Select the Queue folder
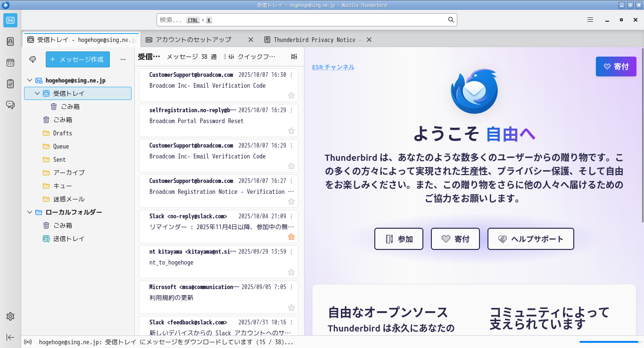Viewport: 644px width, 348px height. coord(78,146)
